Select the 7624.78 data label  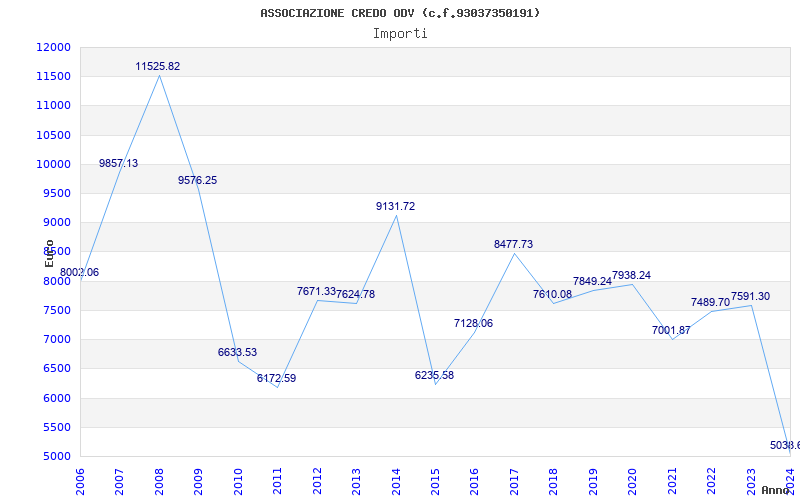click(356, 294)
